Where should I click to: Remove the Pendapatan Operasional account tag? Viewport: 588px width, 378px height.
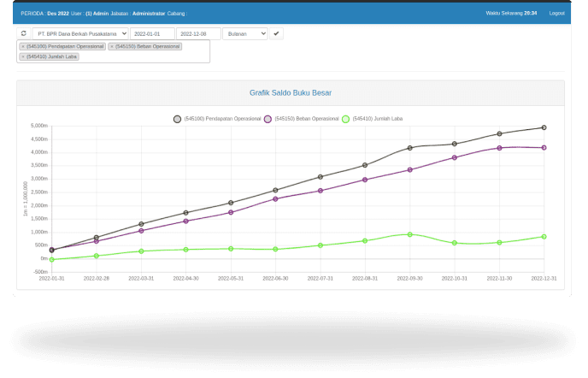(23, 46)
